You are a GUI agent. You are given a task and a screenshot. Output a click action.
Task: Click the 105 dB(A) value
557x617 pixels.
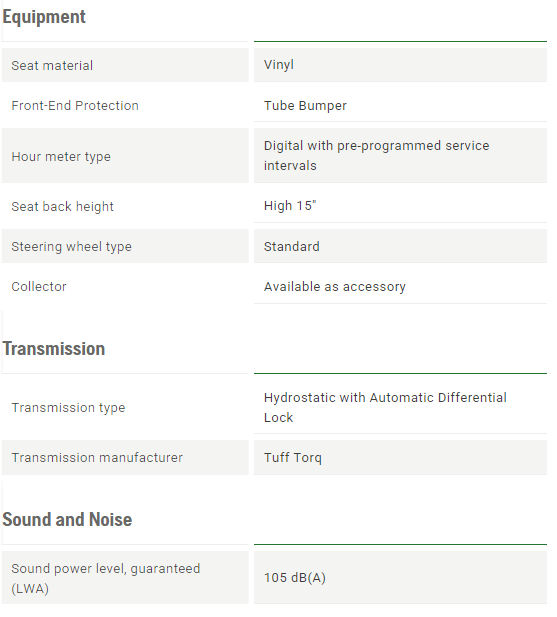point(295,578)
